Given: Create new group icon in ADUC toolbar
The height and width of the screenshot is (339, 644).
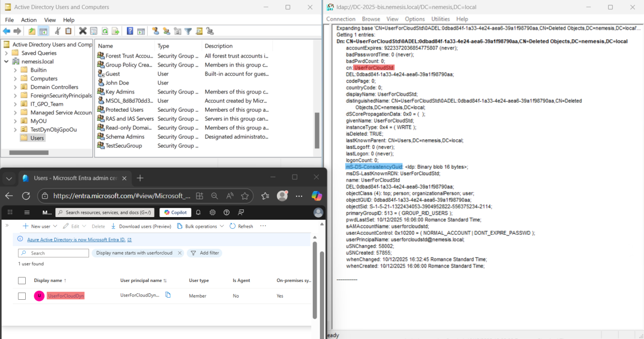Looking at the screenshot, I should tap(167, 31).
